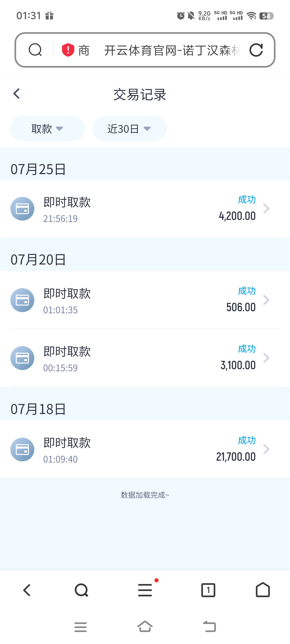Open Android recent apps navigation button
This screenshot has height=644, width=290.
click(81, 627)
